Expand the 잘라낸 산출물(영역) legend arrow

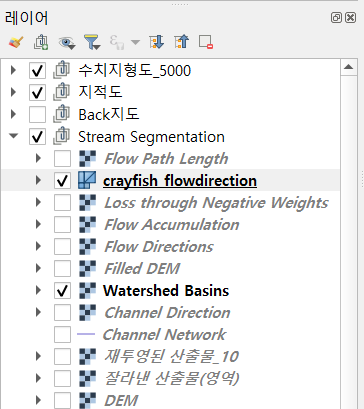click(38, 378)
